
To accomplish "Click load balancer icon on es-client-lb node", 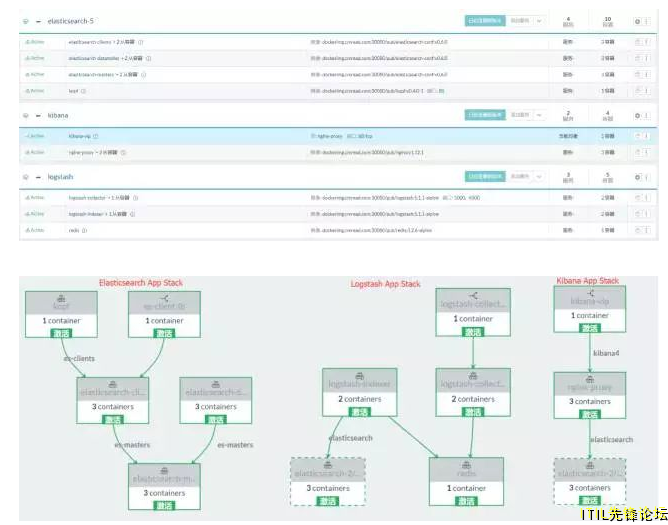I will [164, 298].
